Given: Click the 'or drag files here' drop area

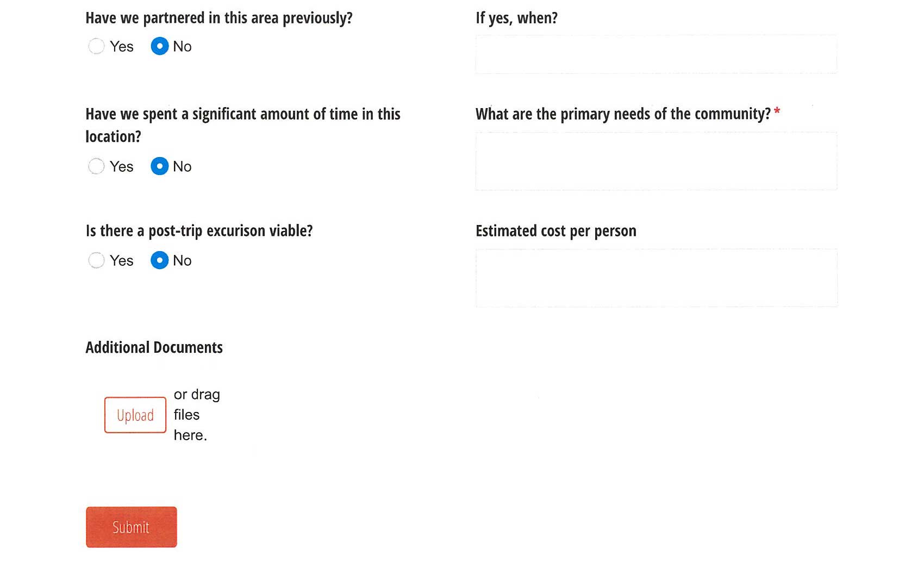Looking at the screenshot, I should [197, 415].
